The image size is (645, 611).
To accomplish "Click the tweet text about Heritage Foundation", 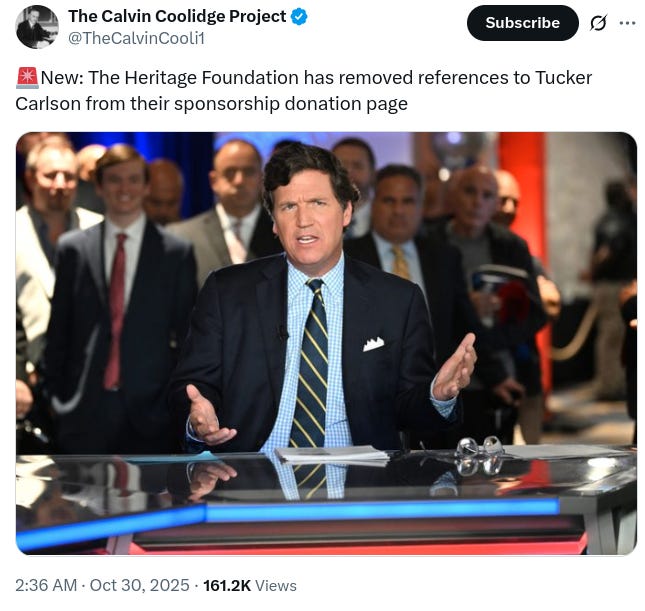I will click(304, 91).
